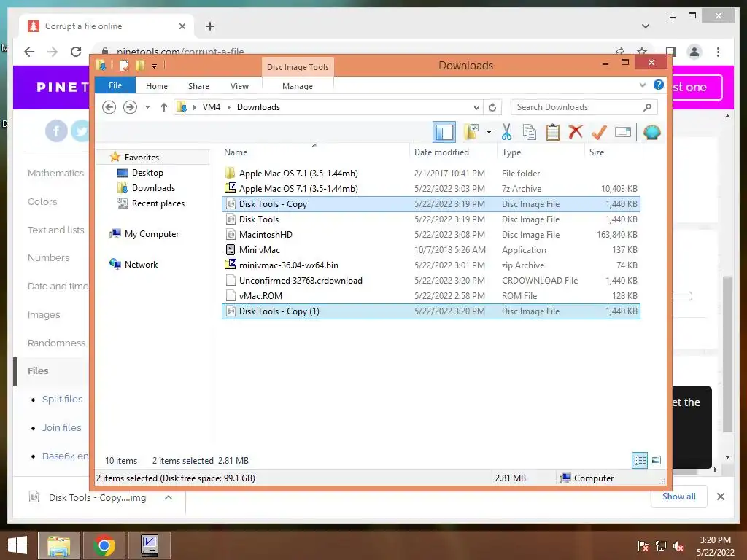
Task: Click the Disc Image Tools contextual tab
Action: click(x=298, y=67)
